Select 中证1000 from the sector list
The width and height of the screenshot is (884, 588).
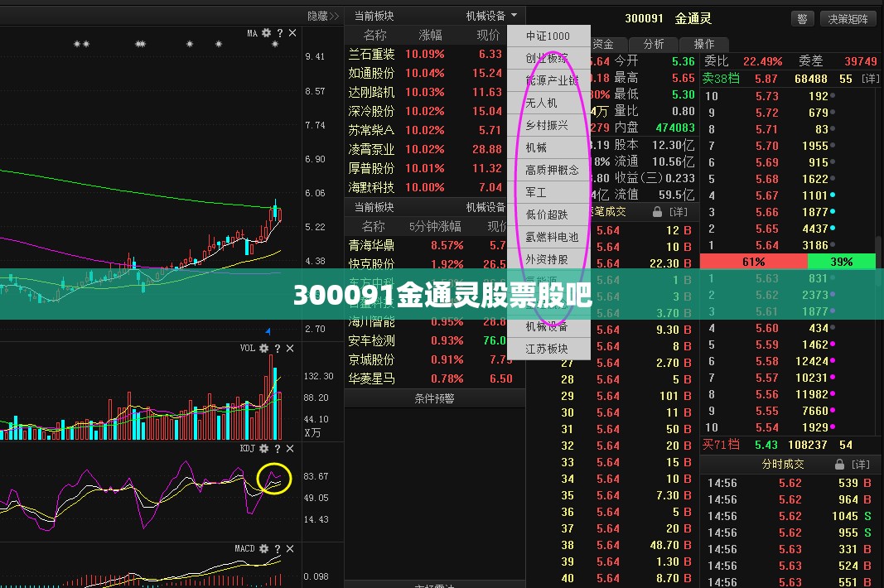548,36
